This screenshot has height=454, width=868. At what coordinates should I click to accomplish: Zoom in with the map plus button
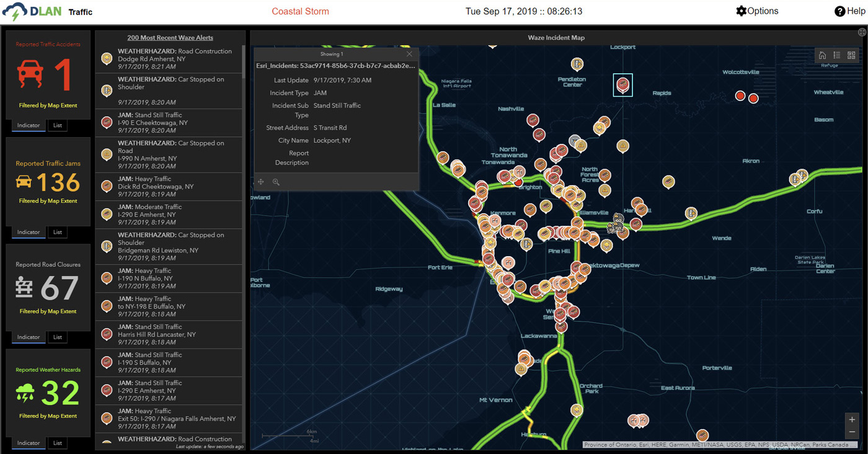click(852, 419)
